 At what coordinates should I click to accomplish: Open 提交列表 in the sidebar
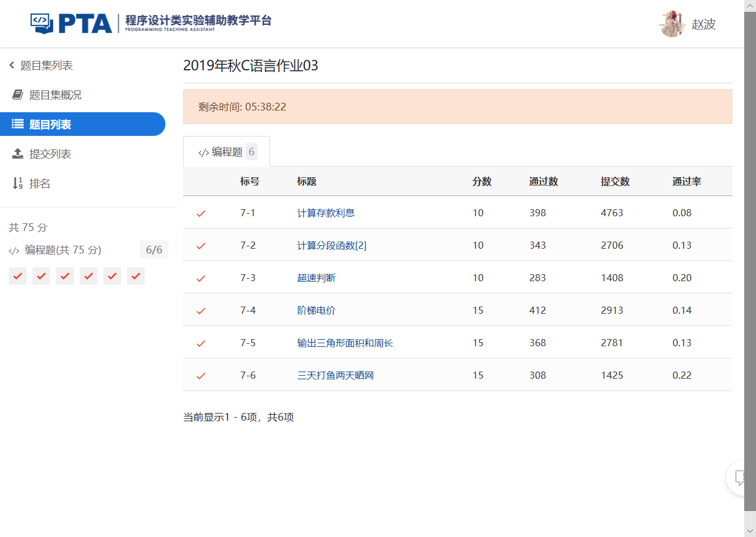point(50,154)
